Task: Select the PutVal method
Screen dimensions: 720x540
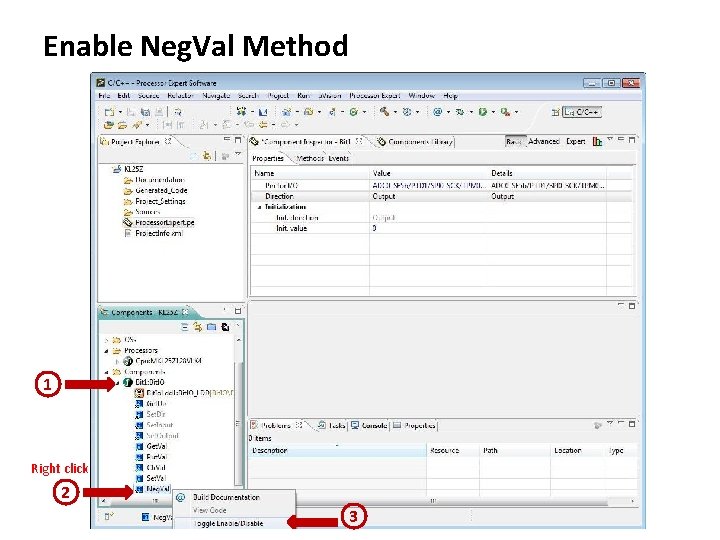Action: point(157,457)
